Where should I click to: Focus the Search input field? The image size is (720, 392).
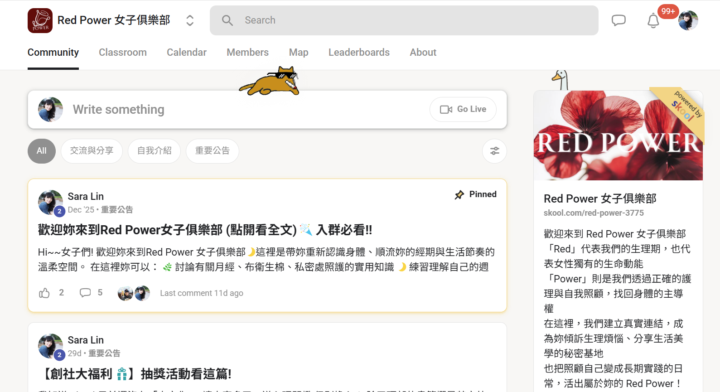(404, 20)
